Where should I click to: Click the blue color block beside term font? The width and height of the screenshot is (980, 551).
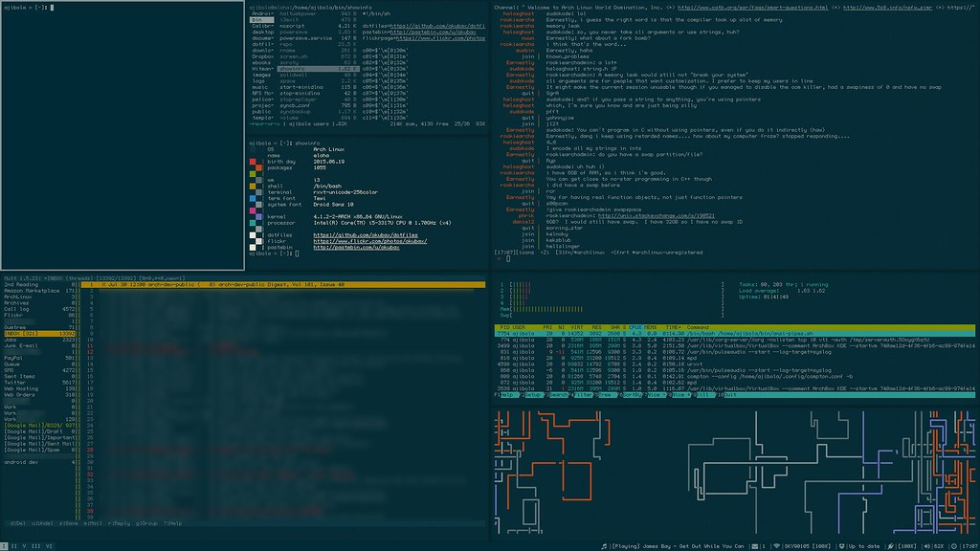coord(253,199)
